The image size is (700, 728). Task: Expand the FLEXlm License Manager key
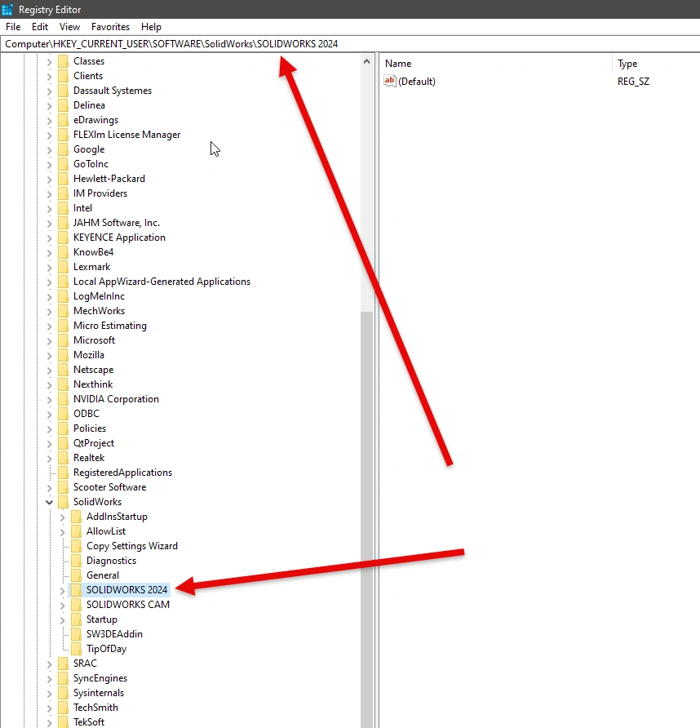coord(49,135)
